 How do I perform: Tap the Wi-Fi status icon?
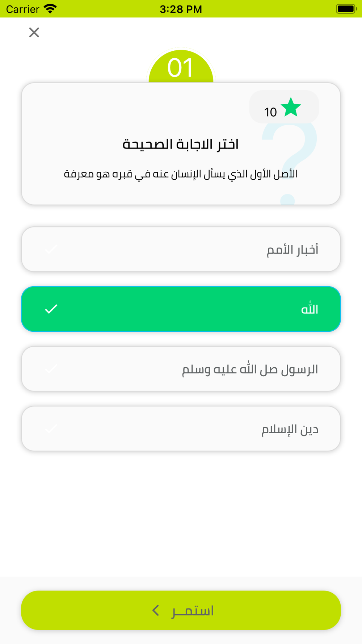[x=50, y=9]
